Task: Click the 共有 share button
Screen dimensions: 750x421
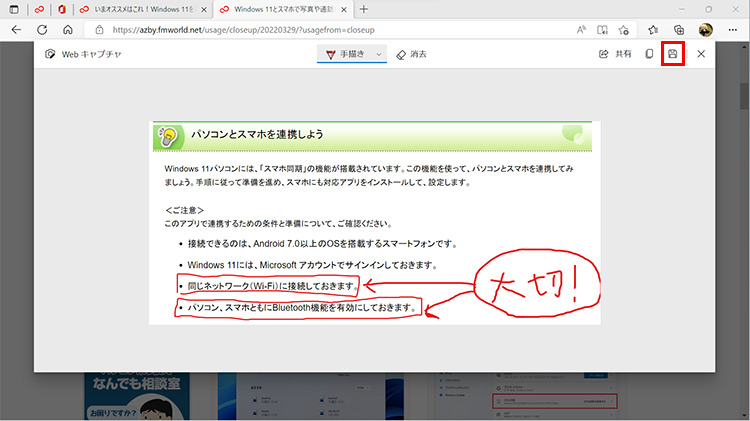Action: pos(615,54)
